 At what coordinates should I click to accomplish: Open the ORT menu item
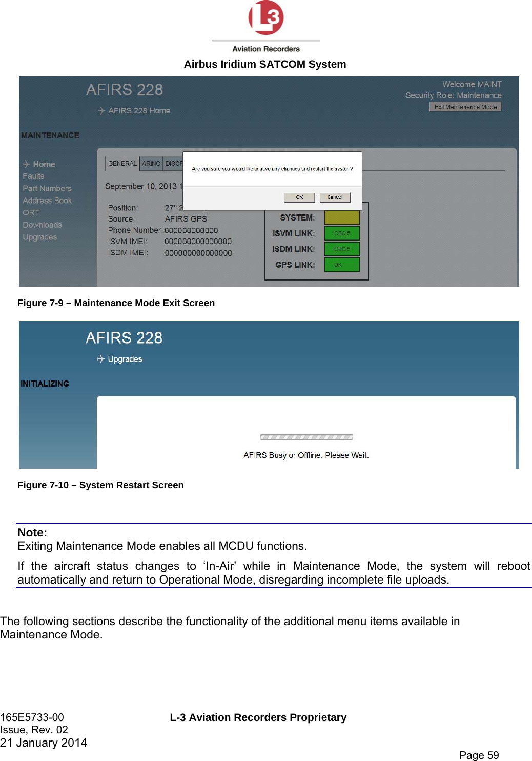31,212
